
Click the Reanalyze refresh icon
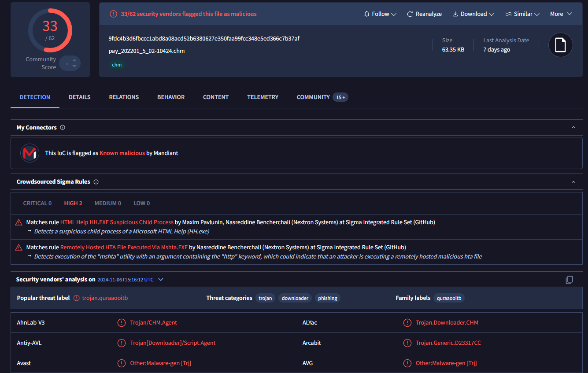(410, 14)
